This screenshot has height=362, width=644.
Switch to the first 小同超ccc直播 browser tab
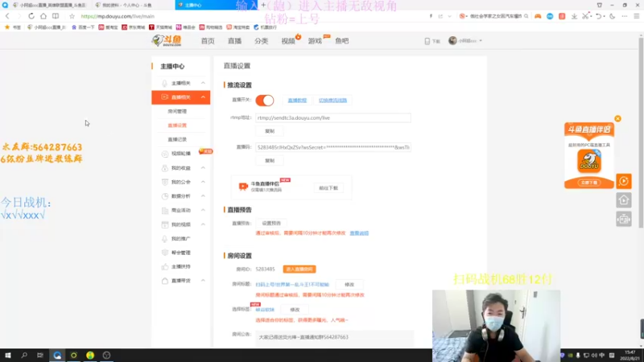48,5
